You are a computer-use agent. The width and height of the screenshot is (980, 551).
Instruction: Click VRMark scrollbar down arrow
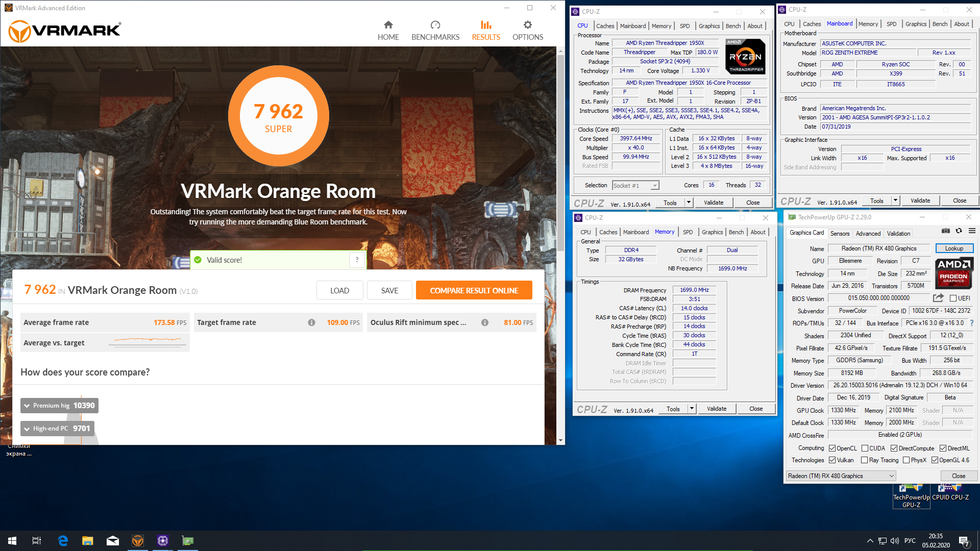click(x=560, y=440)
